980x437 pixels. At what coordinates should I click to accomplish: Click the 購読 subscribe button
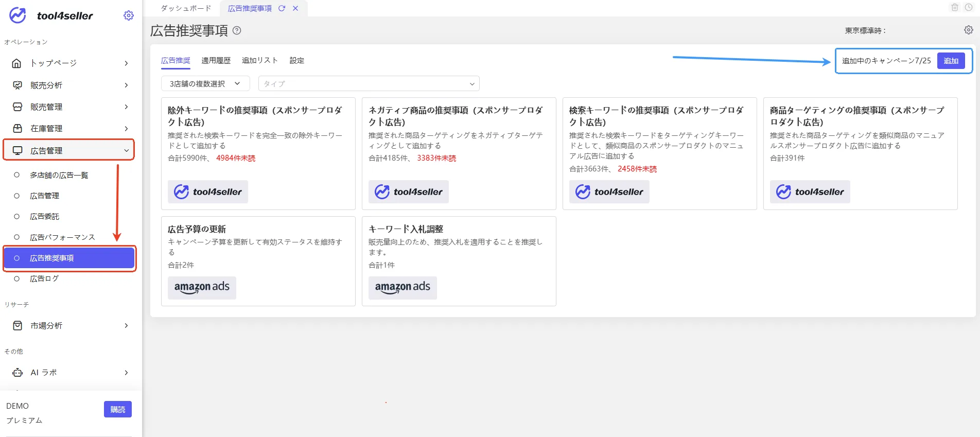[118, 409]
